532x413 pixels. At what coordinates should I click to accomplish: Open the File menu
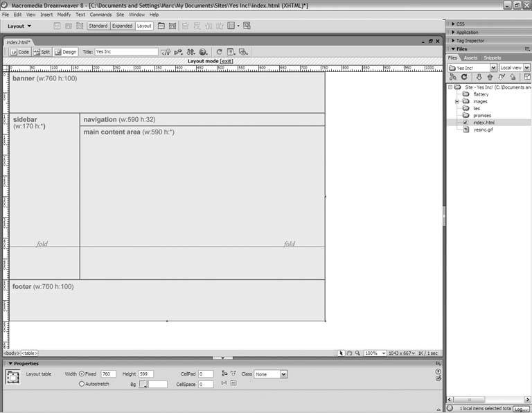point(6,15)
